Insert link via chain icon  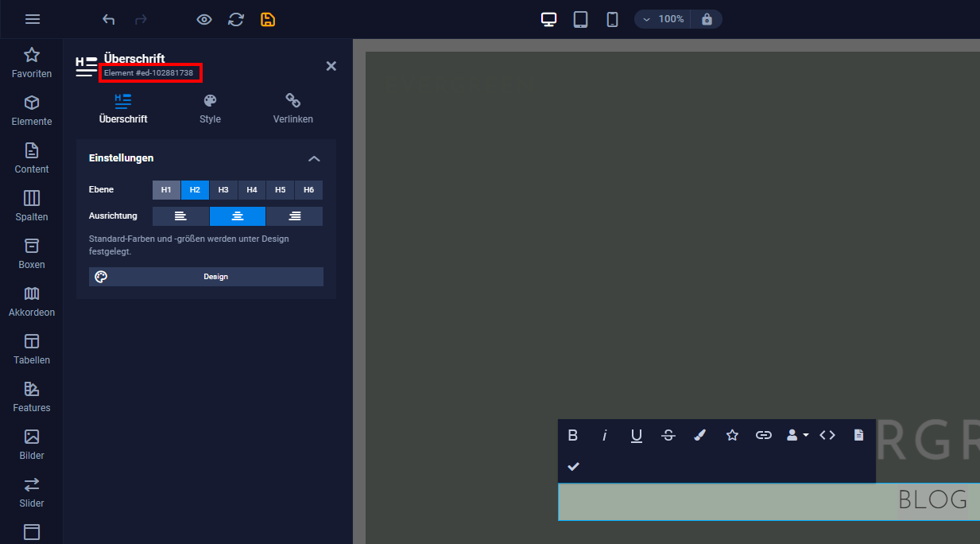[x=764, y=435]
